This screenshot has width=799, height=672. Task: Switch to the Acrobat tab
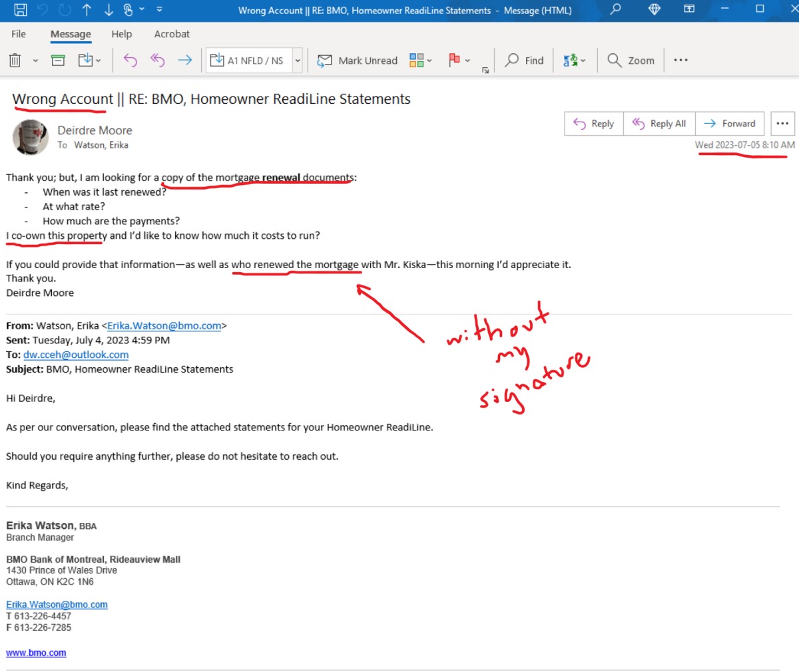click(x=172, y=34)
